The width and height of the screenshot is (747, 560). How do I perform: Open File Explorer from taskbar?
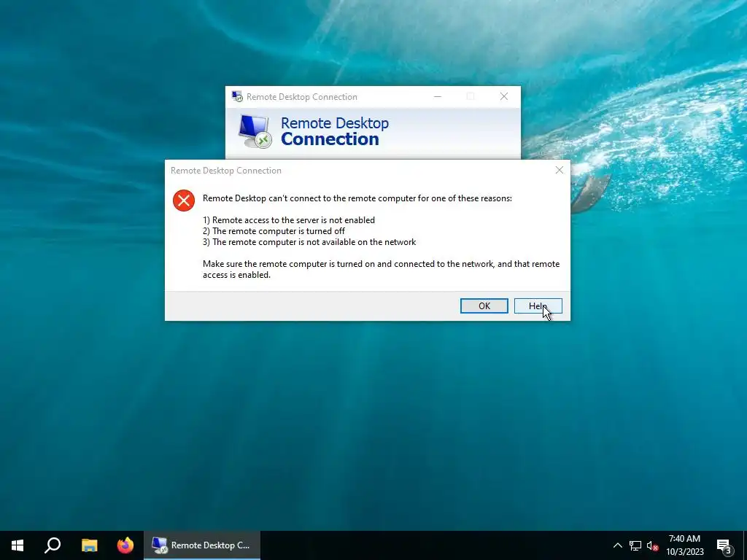click(89, 545)
